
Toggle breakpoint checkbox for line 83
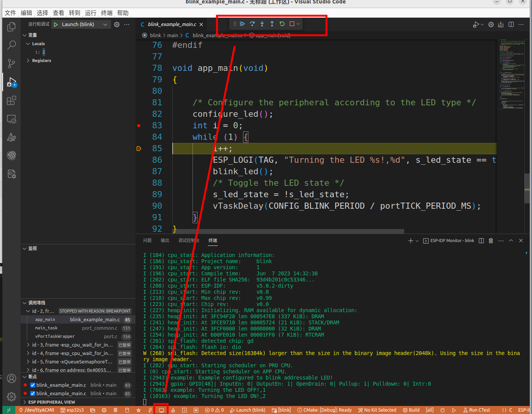(33, 385)
